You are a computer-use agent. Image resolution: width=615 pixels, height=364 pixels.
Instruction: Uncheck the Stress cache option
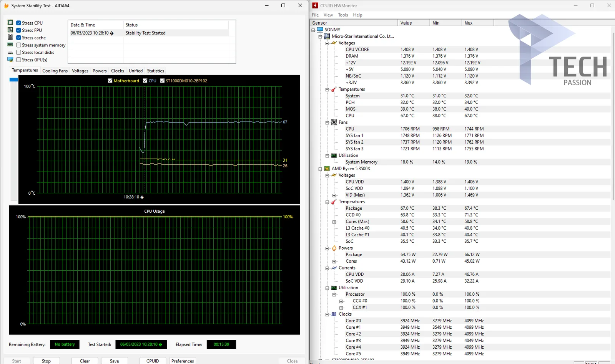pyautogui.click(x=18, y=38)
